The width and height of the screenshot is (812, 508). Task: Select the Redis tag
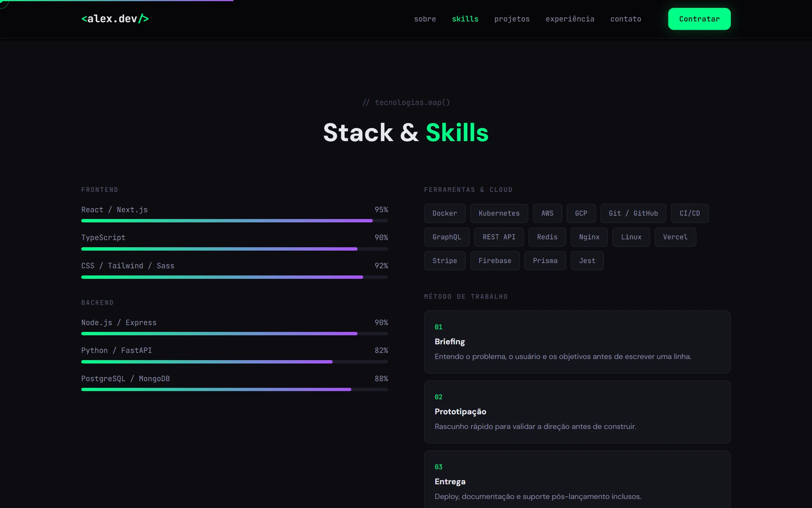point(547,237)
